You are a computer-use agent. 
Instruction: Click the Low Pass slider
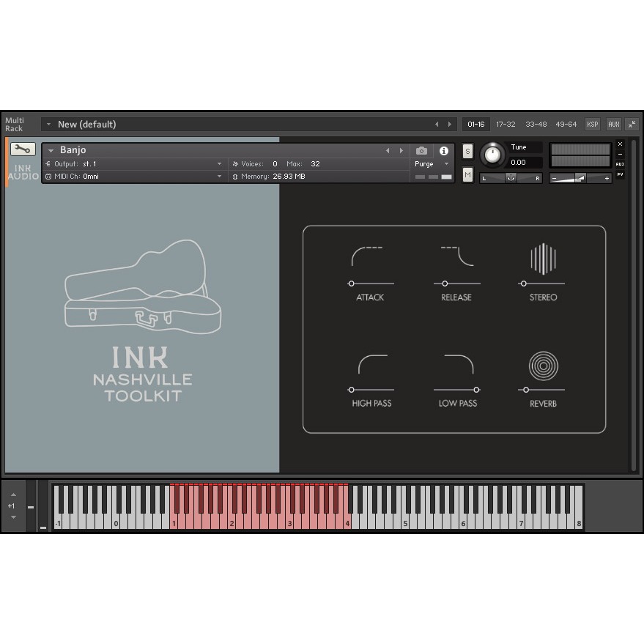coord(457,390)
